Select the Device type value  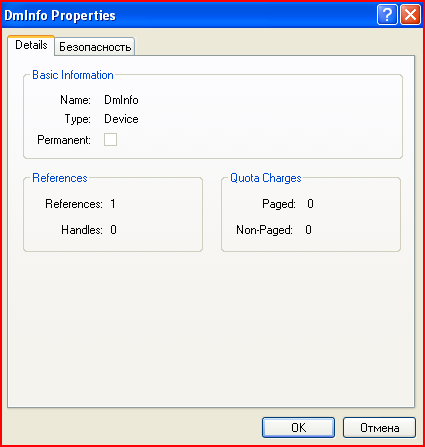pyautogui.click(x=121, y=119)
